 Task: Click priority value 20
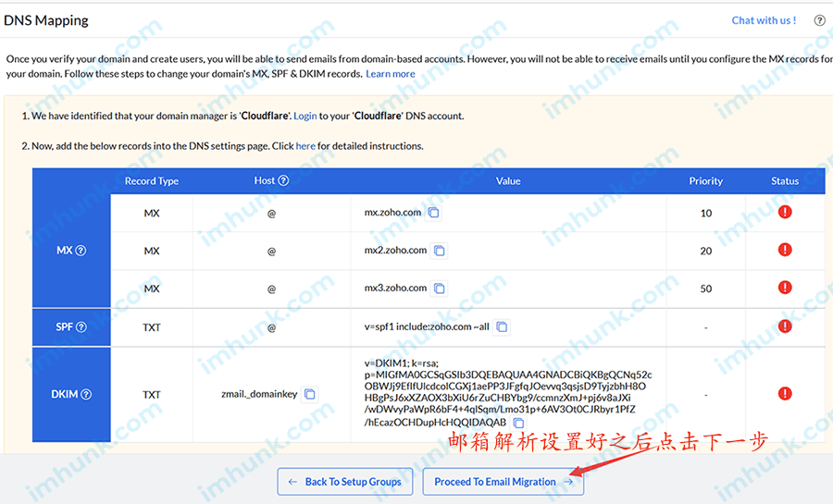pos(705,251)
